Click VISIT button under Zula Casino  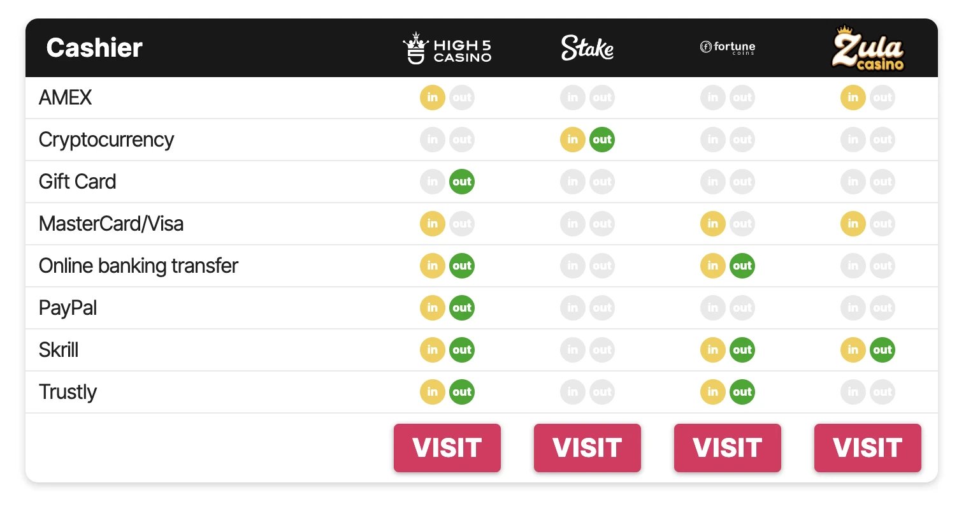point(868,448)
